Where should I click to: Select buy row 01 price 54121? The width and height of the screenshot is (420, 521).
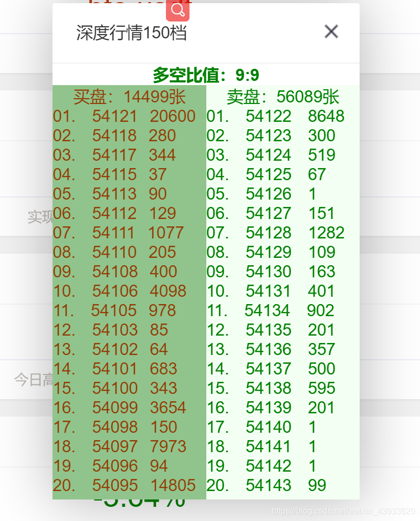[x=114, y=116]
